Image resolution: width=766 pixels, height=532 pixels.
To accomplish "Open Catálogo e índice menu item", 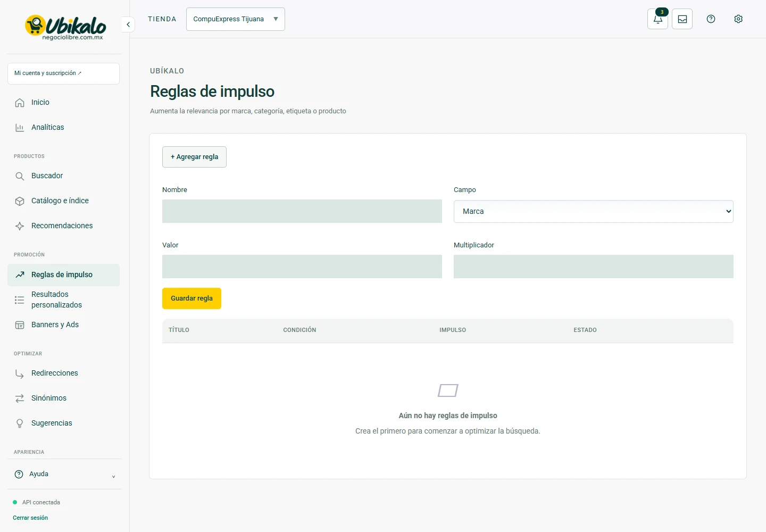I will click(64, 201).
